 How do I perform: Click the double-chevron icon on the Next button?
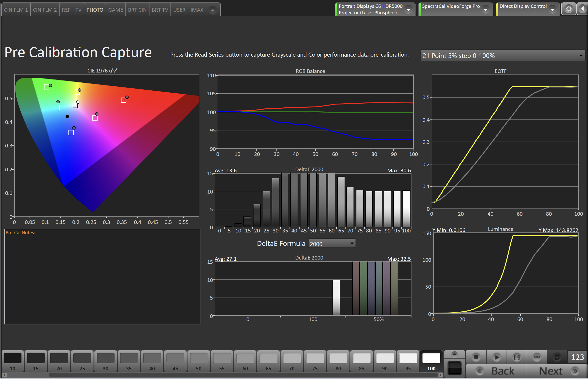pyautogui.click(x=575, y=371)
